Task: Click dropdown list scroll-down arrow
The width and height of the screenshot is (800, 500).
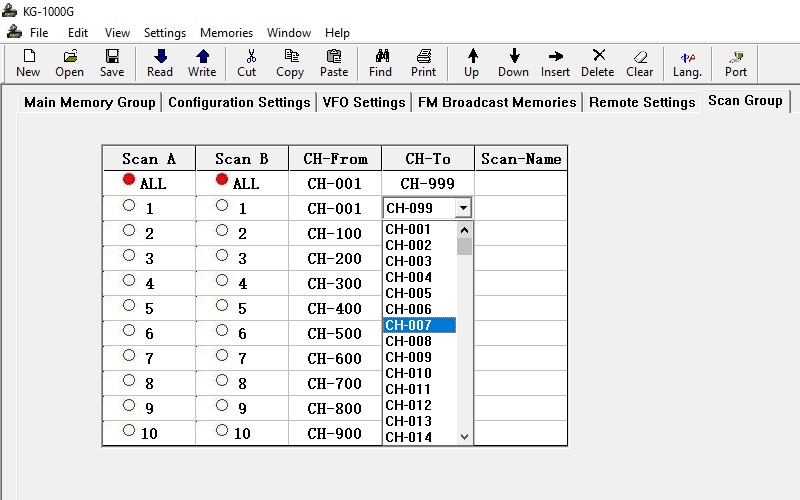Action: coord(464,437)
